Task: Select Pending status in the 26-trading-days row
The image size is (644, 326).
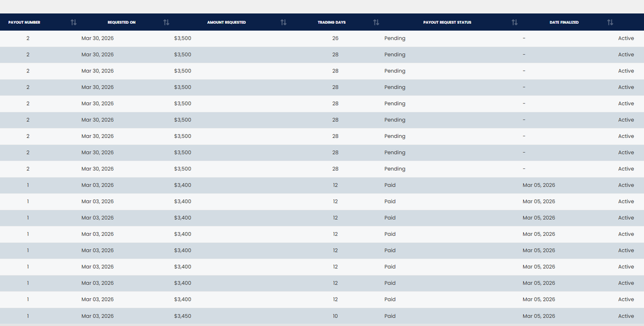Action: [x=395, y=39]
